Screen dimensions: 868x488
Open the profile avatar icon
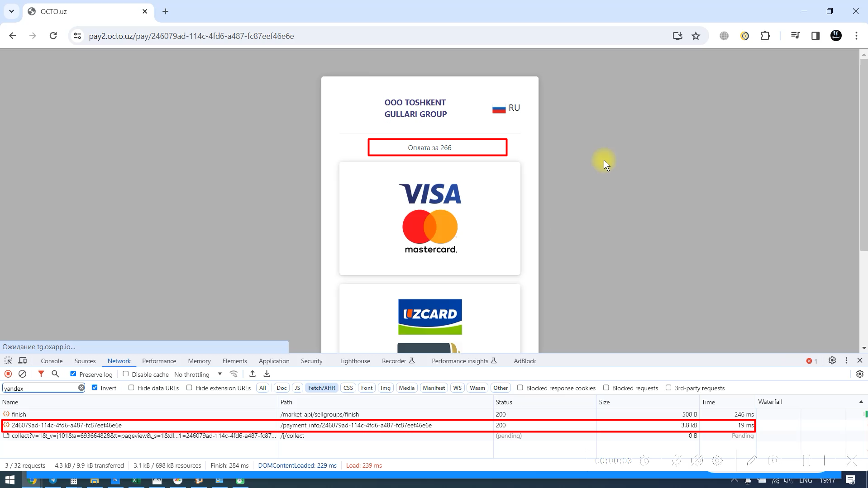[x=836, y=36]
